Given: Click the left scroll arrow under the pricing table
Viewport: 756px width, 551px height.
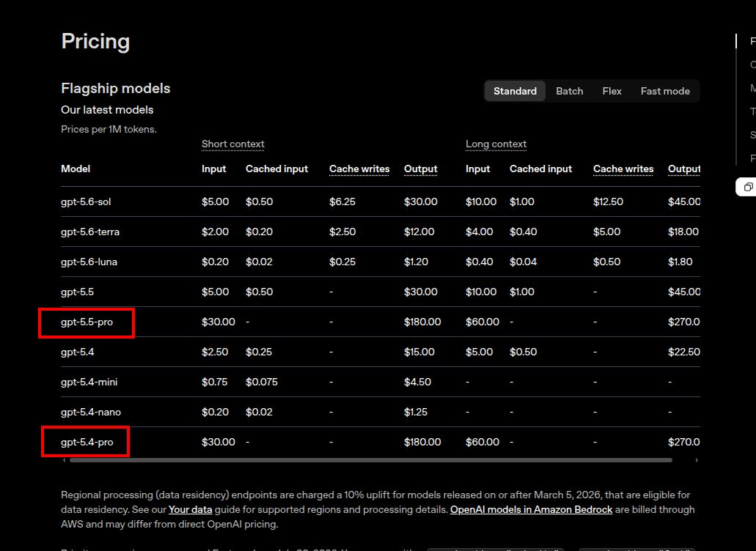Looking at the screenshot, I should coord(64,460).
